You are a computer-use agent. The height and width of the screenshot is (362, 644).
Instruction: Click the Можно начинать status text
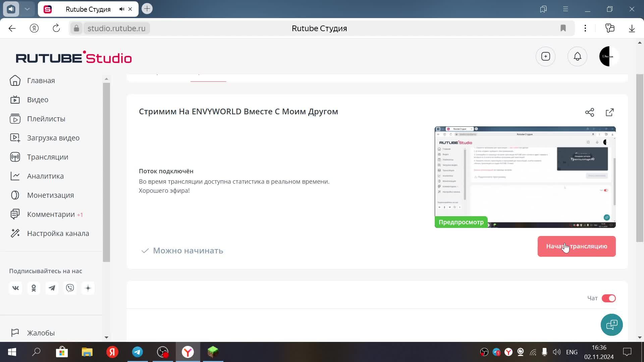click(188, 250)
